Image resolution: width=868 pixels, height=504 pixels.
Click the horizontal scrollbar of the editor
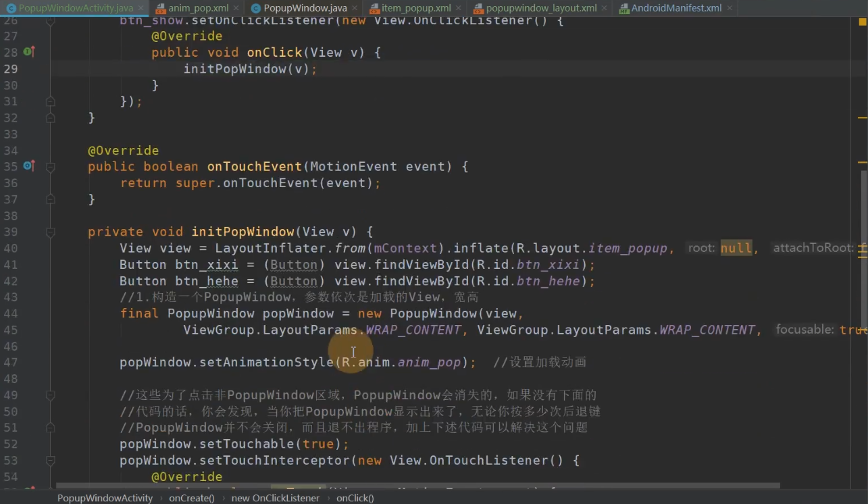[417, 486]
